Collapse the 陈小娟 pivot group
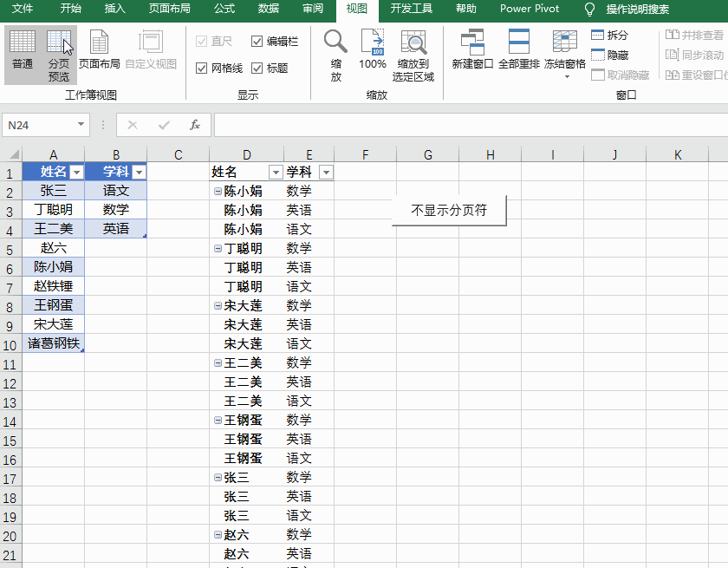Viewport: 728px width, 568px height. point(218,191)
